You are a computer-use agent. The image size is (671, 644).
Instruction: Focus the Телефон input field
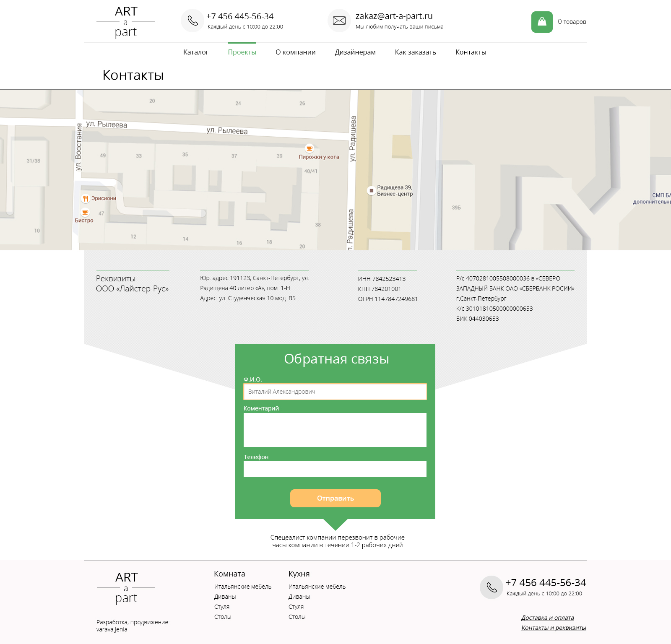(x=335, y=469)
